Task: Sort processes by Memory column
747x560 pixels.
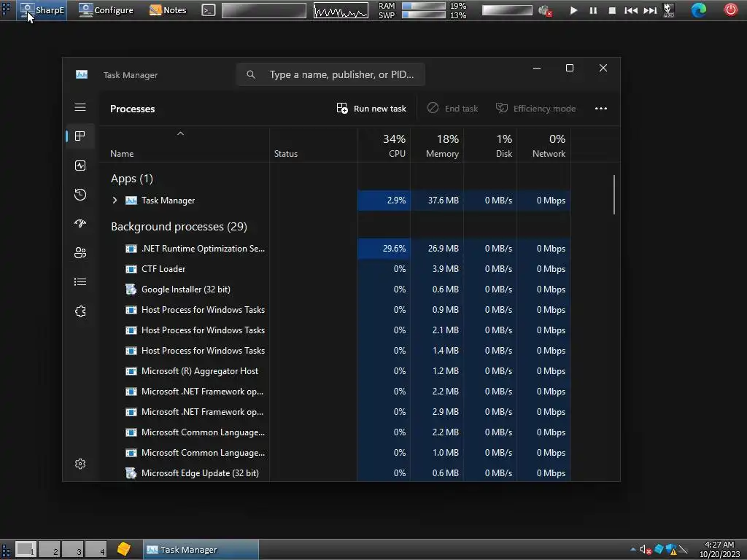Action: 438,146
